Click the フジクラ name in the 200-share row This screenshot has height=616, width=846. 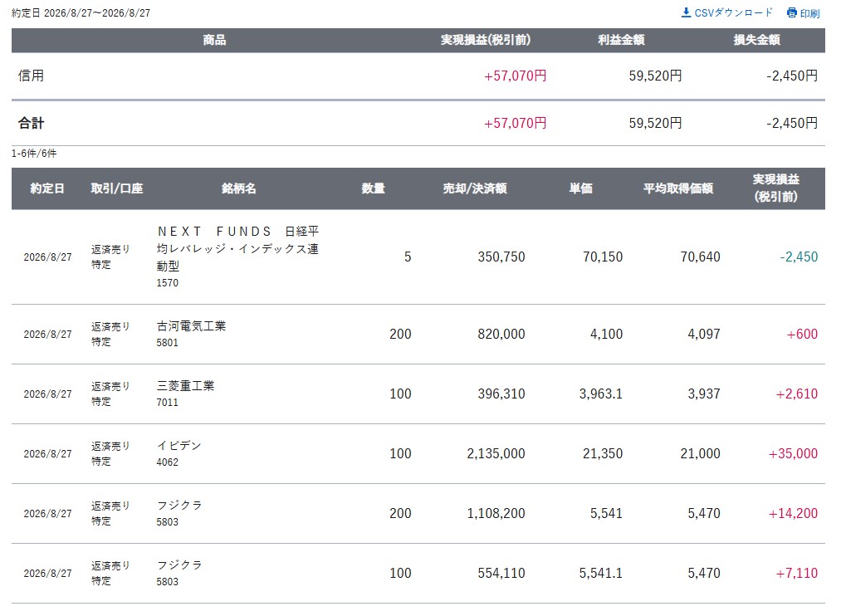[179, 506]
